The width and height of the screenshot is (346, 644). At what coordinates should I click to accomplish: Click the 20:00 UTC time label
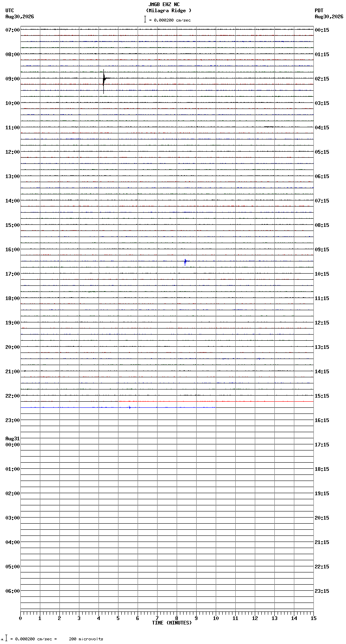point(13,347)
